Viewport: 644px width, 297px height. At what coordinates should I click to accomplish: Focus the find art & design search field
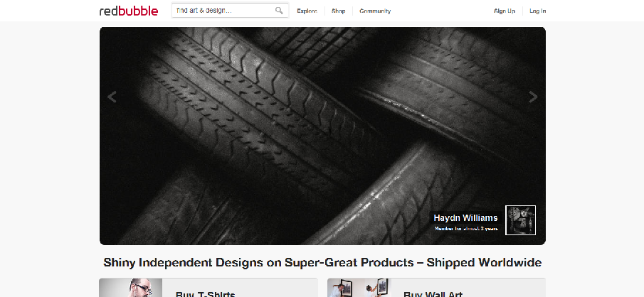223,11
